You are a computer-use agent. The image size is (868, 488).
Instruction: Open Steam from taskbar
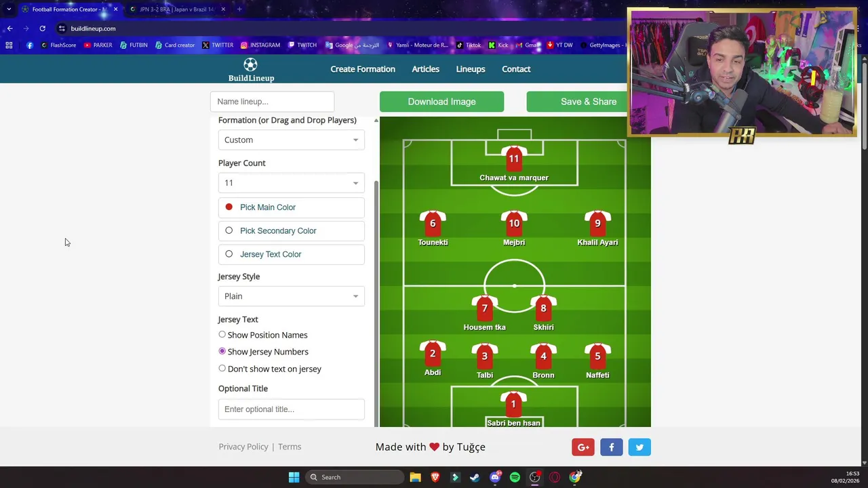click(475, 477)
